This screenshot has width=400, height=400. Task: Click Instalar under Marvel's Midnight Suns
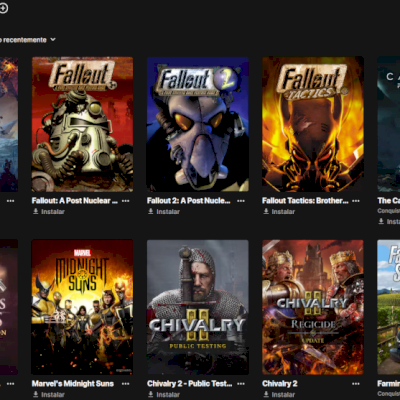(49, 395)
